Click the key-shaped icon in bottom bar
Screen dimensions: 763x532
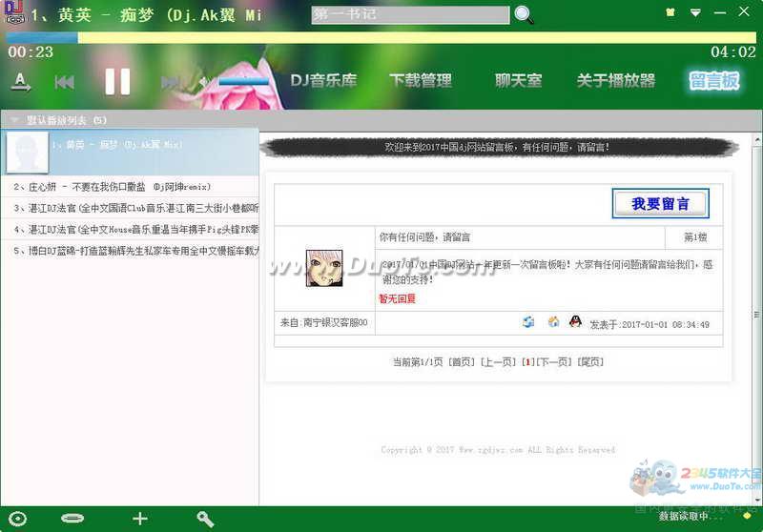tap(205, 519)
